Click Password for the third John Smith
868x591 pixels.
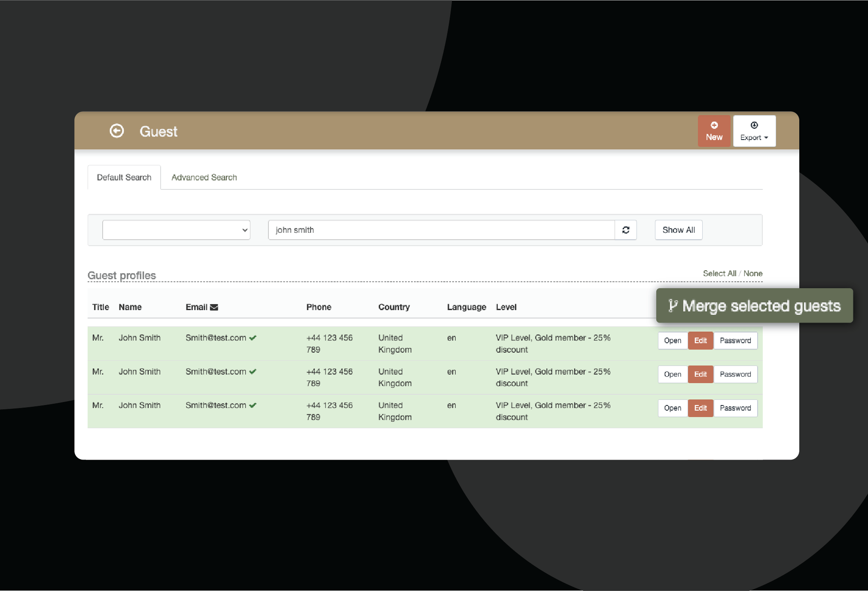click(735, 408)
